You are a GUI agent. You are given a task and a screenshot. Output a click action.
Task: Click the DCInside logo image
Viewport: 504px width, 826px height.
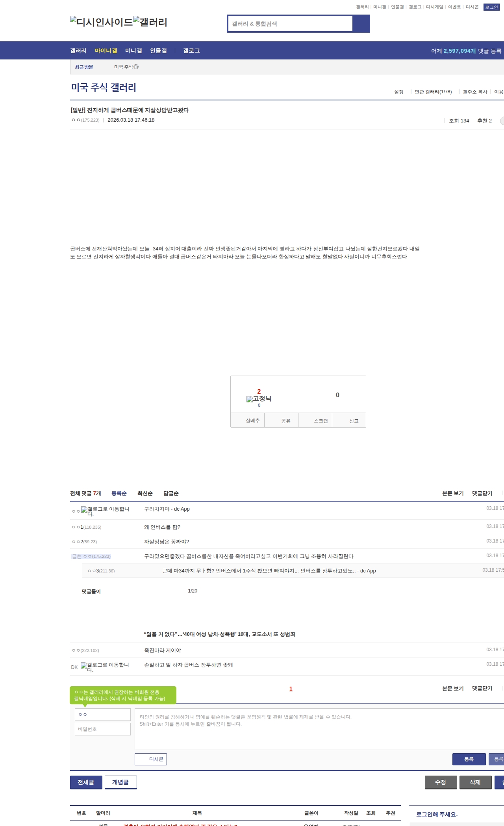(101, 22)
